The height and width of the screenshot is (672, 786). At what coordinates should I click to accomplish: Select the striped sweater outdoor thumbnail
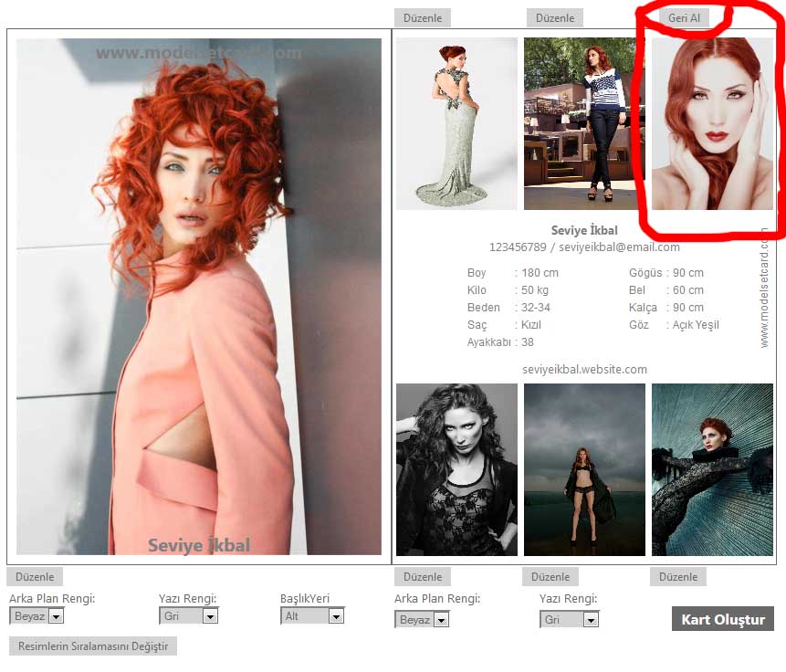(584, 123)
